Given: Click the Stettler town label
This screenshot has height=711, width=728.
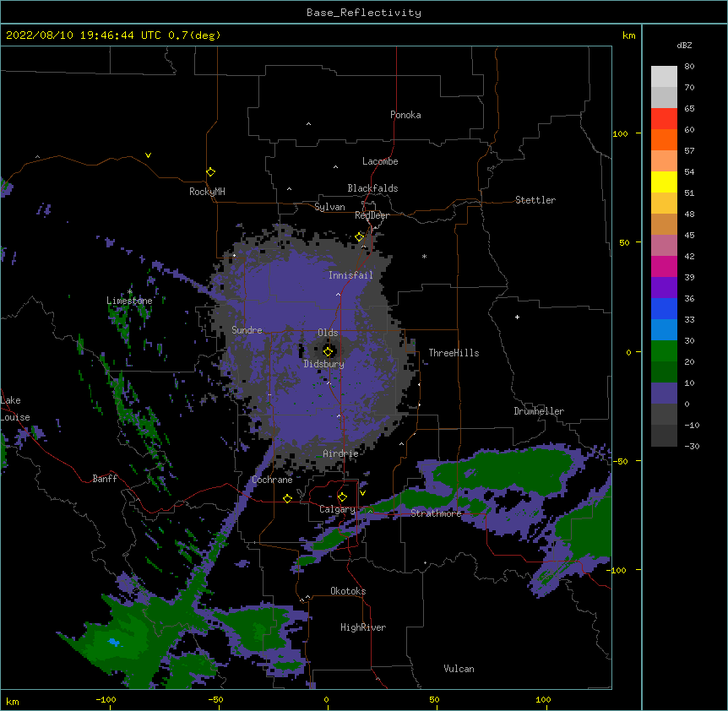Looking at the screenshot, I should [535, 200].
